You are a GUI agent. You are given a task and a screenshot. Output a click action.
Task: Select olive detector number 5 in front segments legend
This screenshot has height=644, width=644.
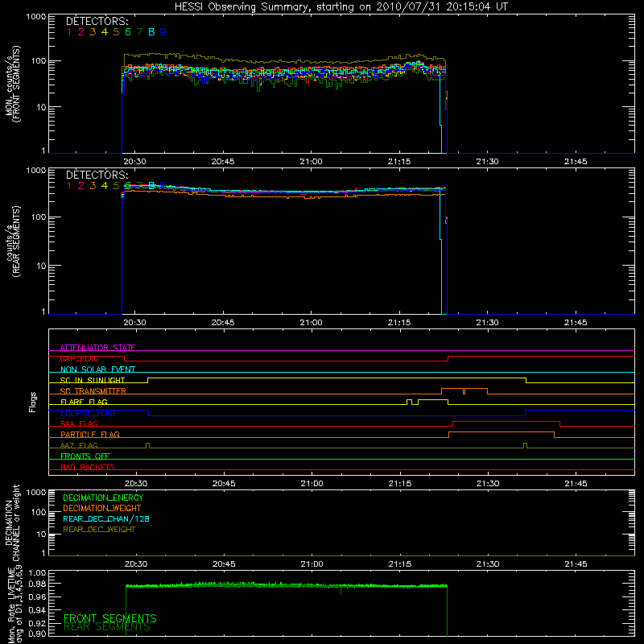click(x=116, y=32)
